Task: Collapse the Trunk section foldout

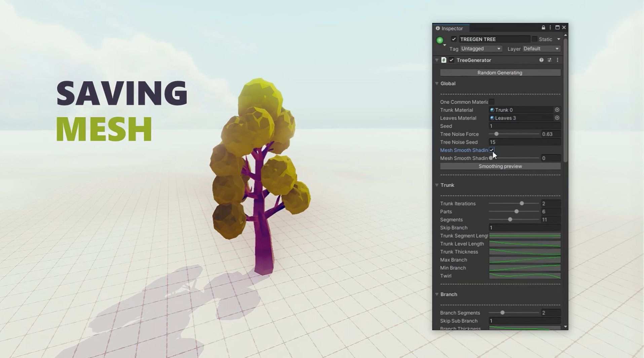Action: (437, 185)
